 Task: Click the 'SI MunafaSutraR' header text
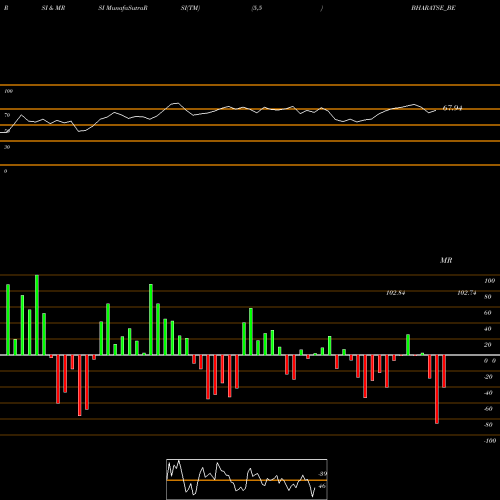pyautogui.click(x=123, y=8)
